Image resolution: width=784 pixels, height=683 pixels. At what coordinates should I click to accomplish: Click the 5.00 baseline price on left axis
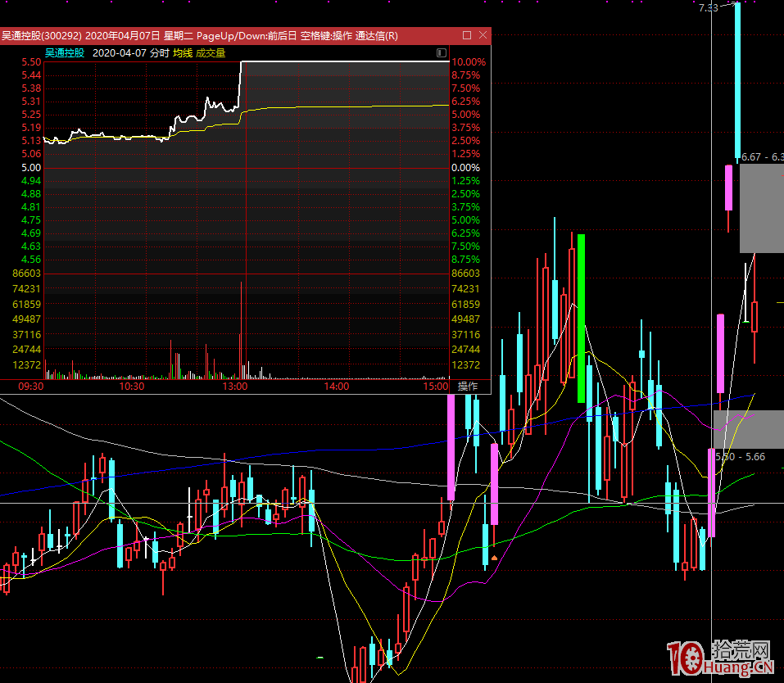[31, 167]
